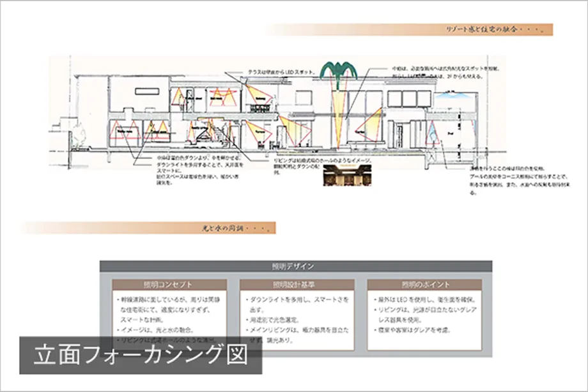Select the ダウンライトを多用することで annotation line
The image size is (588, 392).
tap(200, 165)
